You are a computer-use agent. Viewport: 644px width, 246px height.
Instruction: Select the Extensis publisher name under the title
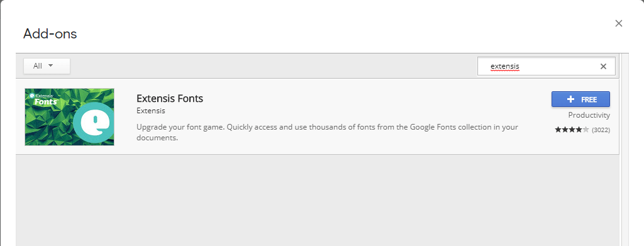click(x=151, y=111)
